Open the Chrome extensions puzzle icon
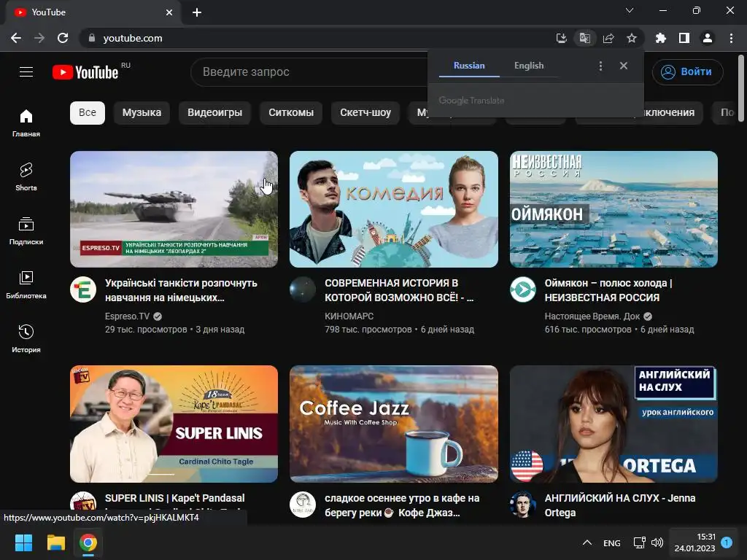This screenshot has width=747, height=560. point(660,38)
